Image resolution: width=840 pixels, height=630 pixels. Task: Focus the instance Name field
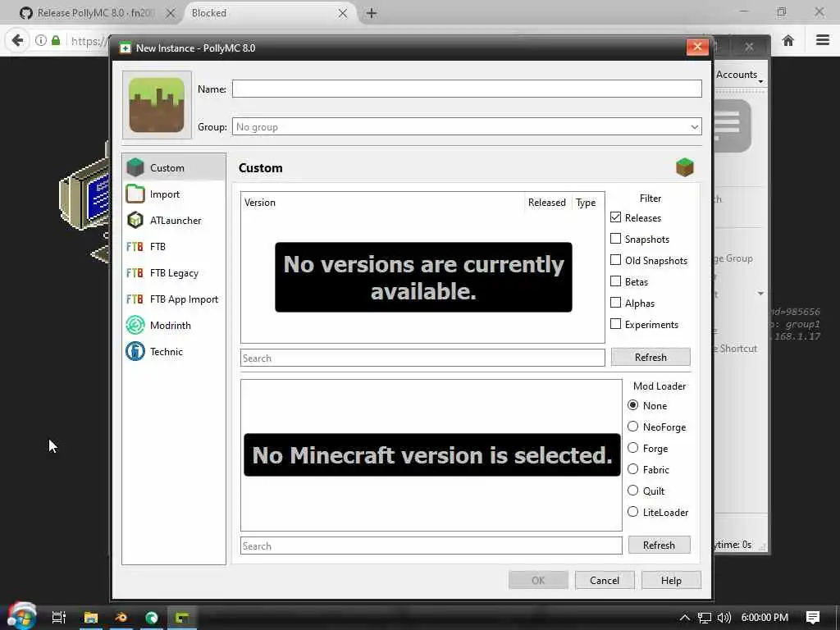(x=467, y=89)
